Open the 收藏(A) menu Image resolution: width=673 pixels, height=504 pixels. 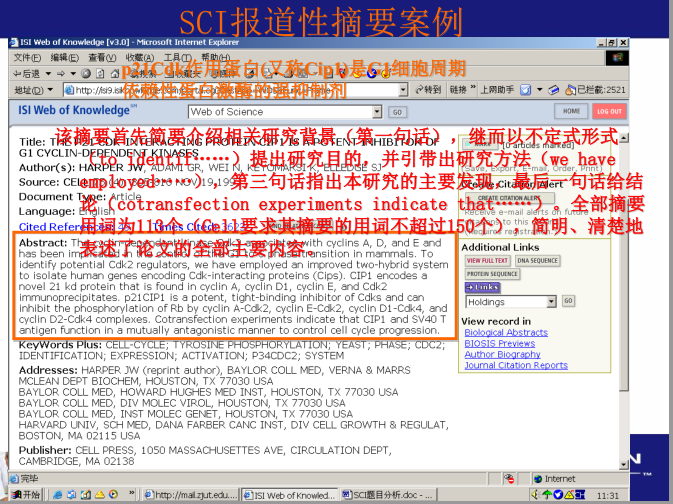pyautogui.click(x=140, y=58)
